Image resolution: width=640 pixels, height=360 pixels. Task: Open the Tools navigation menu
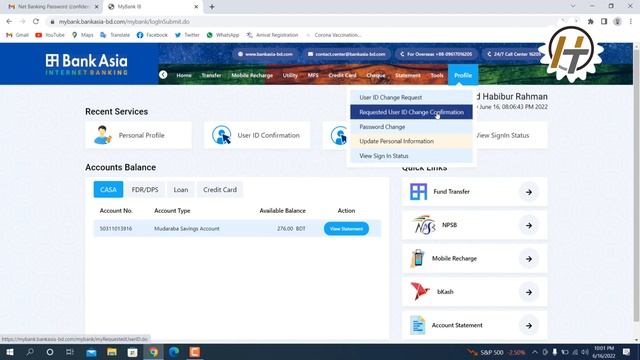point(437,75)
